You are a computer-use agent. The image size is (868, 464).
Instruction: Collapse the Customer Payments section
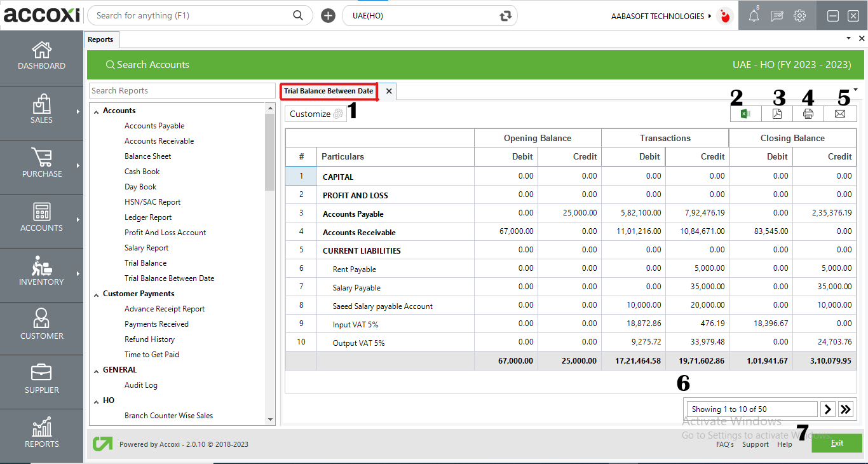pyautogui.click(x=97, y=293)
